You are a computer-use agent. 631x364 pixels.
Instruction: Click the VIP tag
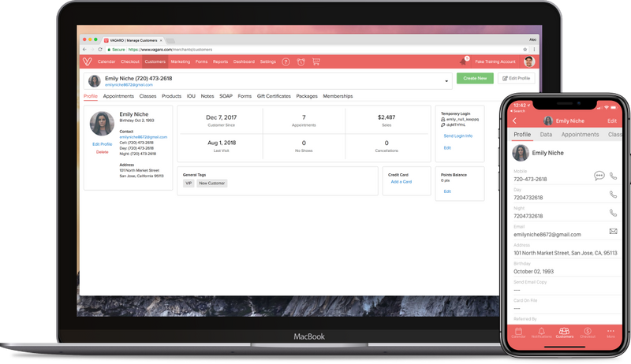click(189, 184)
